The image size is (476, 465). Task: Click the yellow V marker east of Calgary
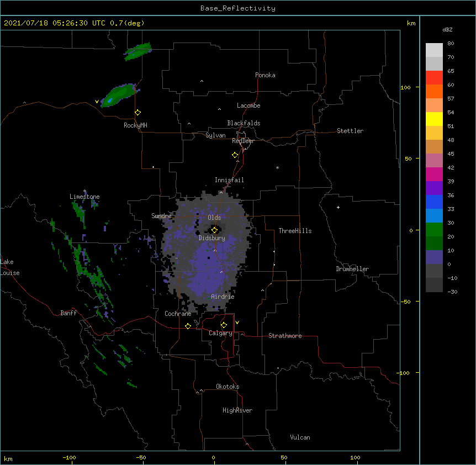[237, 323]
